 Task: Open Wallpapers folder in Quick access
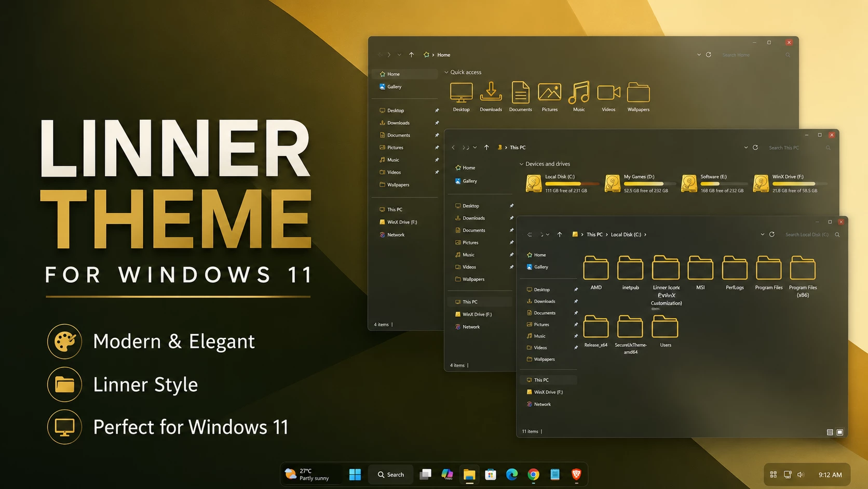[638, 92]
